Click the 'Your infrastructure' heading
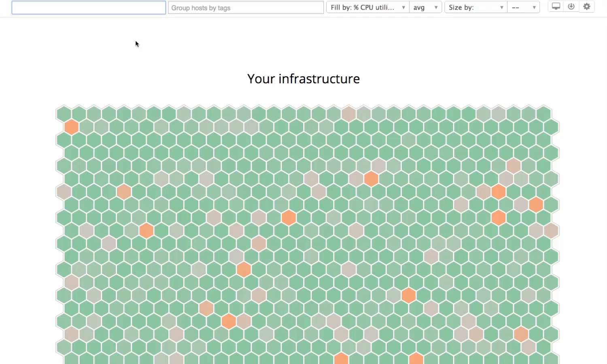Viewport: 607px width, 364px height. 303,78
